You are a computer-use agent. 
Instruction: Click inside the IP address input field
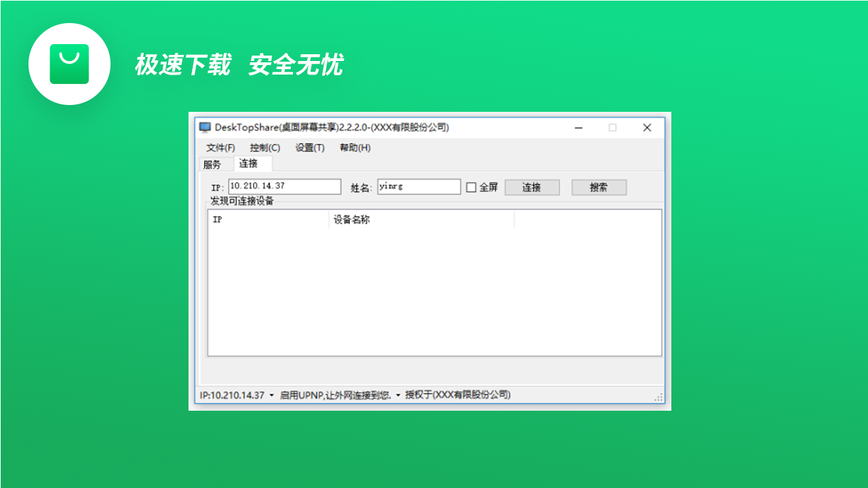point(285,186)
